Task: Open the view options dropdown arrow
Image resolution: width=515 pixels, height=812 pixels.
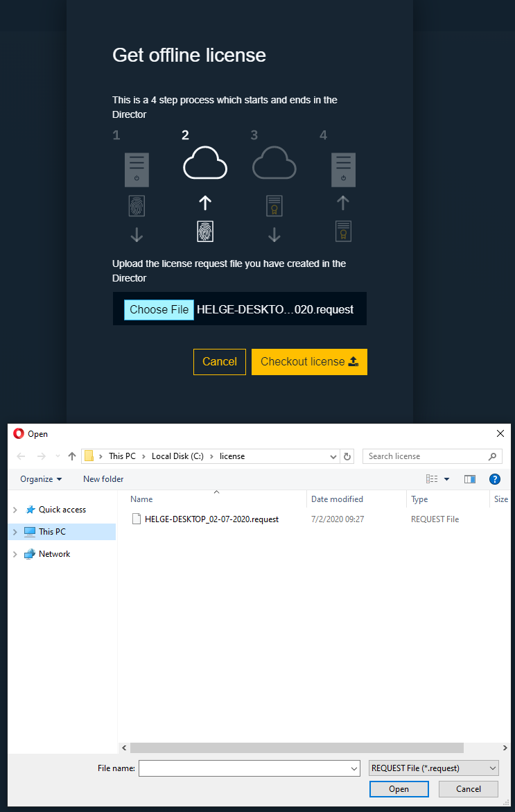Action: 446,479
